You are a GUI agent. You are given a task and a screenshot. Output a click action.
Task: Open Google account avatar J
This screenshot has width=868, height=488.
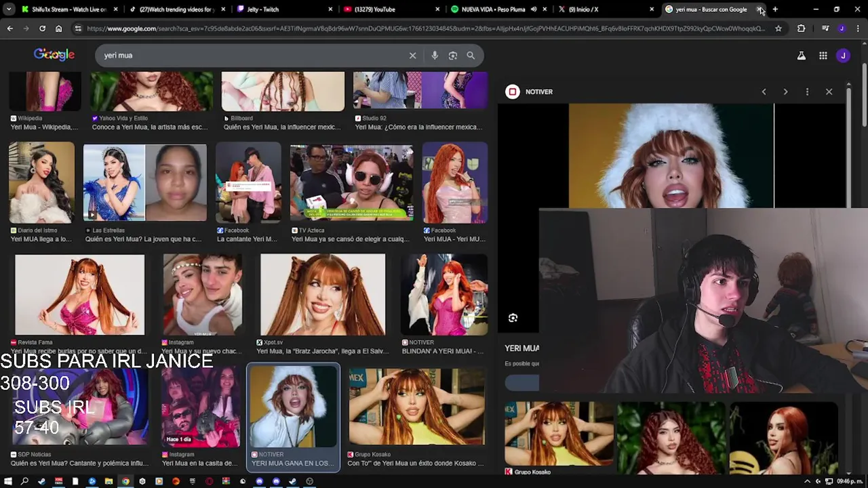point(843,56)
